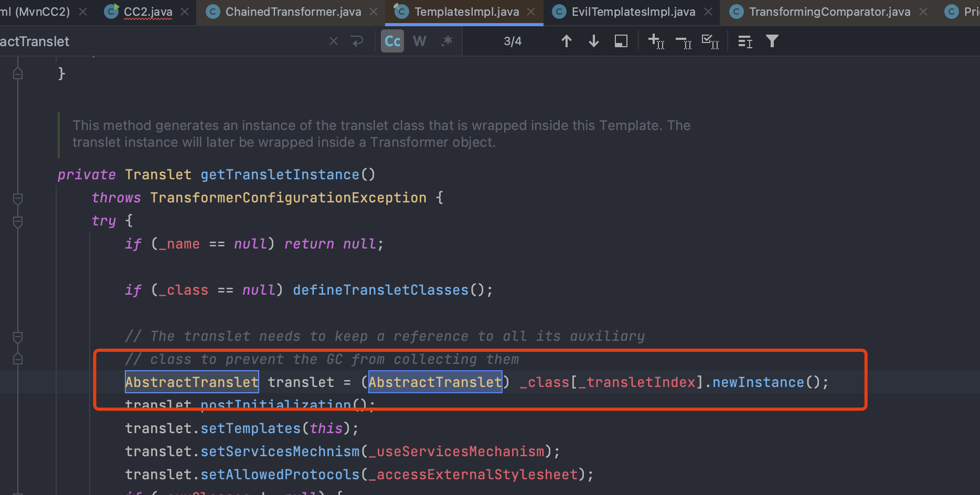
Task: Click the filter search results funnel icon
Action: (772, 41)
